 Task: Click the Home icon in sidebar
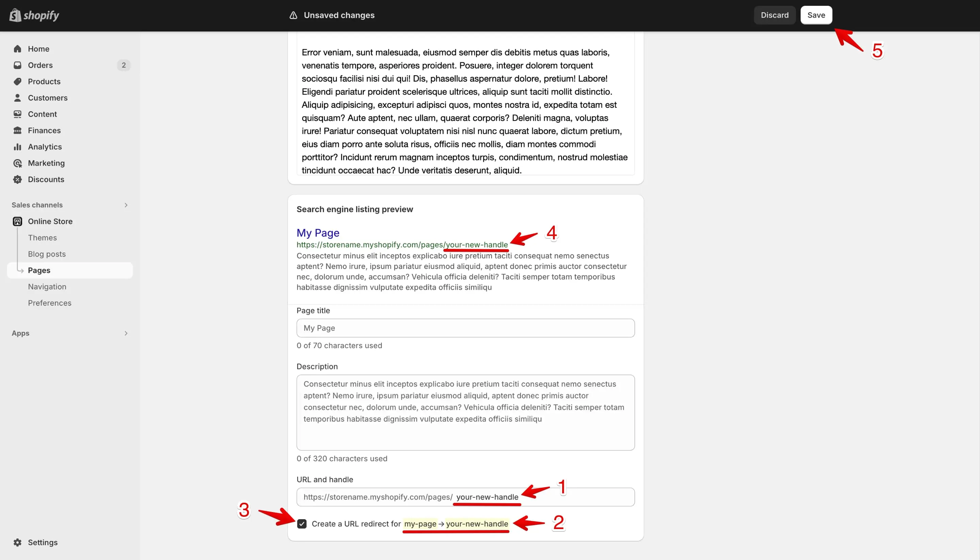17,49
